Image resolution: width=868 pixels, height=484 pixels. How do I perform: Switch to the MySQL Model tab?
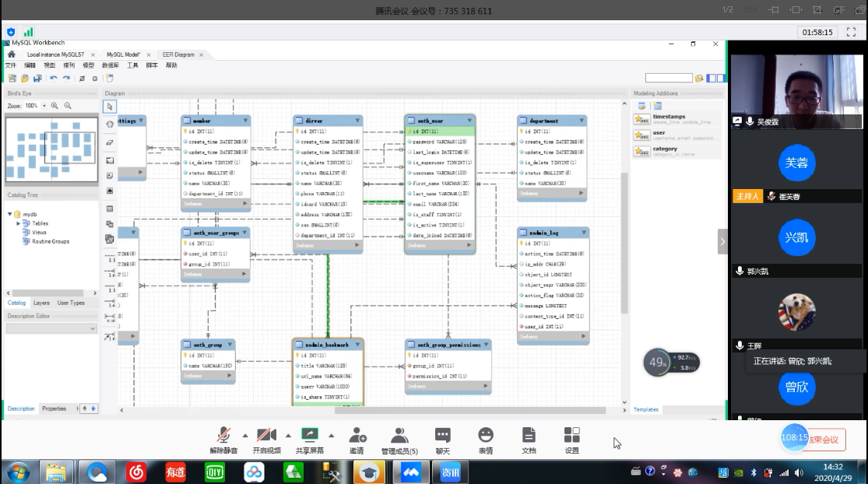[123, 54]
